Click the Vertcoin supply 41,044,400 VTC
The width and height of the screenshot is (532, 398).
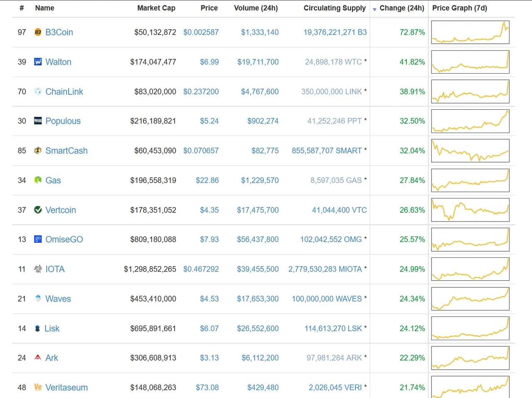coord(339,210)
